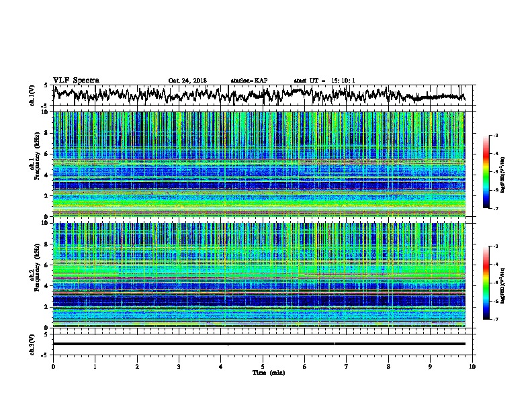Image resolution: width=532 pixels, height=411 pixels.
Task: Click the '5' tick on ch.1(V) axis
Action: (46, 85)
